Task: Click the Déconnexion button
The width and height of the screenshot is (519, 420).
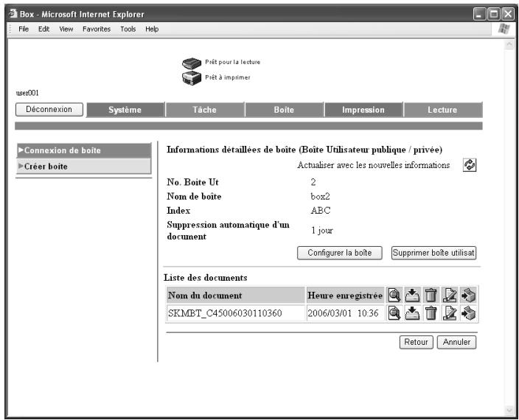Action: point(49,110)
